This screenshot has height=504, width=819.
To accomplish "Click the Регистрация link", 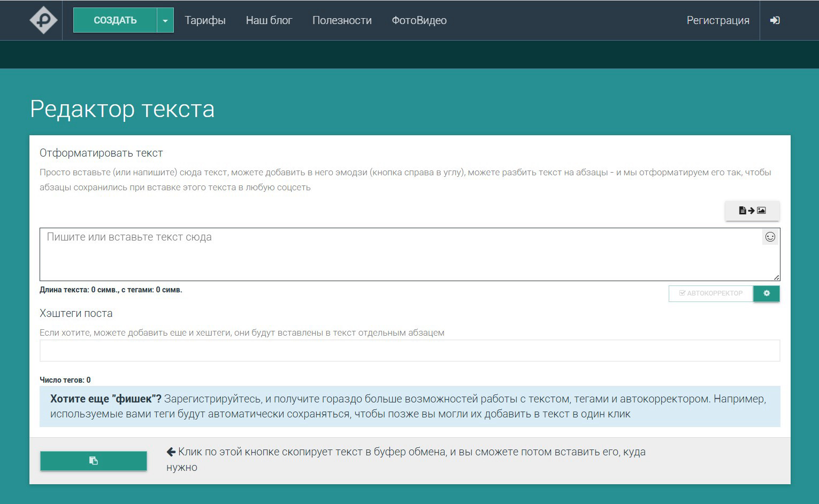I will (718, 20).
